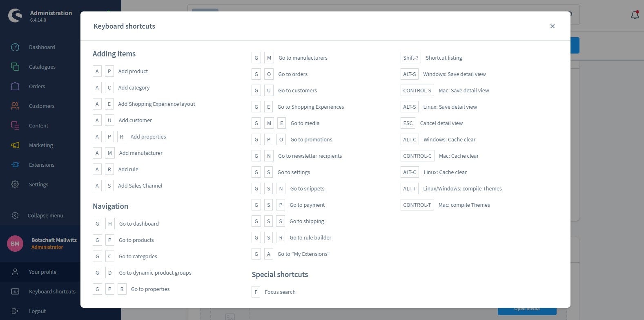Image resolution: width=644 pixels, height=320 pixels.
Task: Click the Dashboard gauge icon in sidebar
Action: [15, 47]
